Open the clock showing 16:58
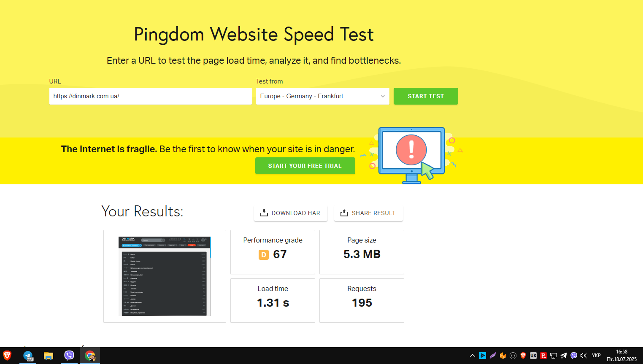 (621, 356)
